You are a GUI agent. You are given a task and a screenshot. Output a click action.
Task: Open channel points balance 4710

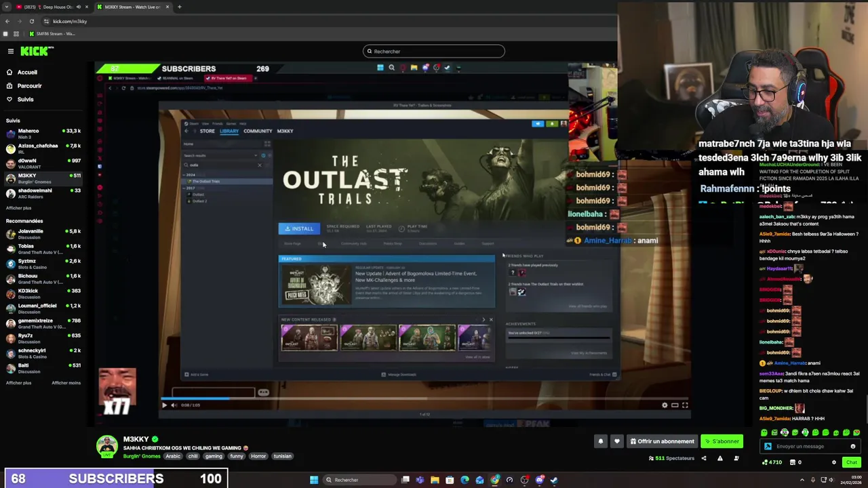pyautogui.click(x=772, y=462)
